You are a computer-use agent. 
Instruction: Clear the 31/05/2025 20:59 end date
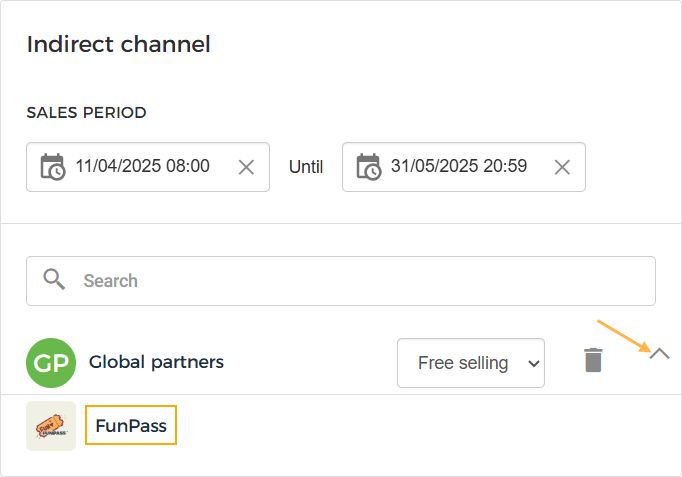[x=562, y=167]
